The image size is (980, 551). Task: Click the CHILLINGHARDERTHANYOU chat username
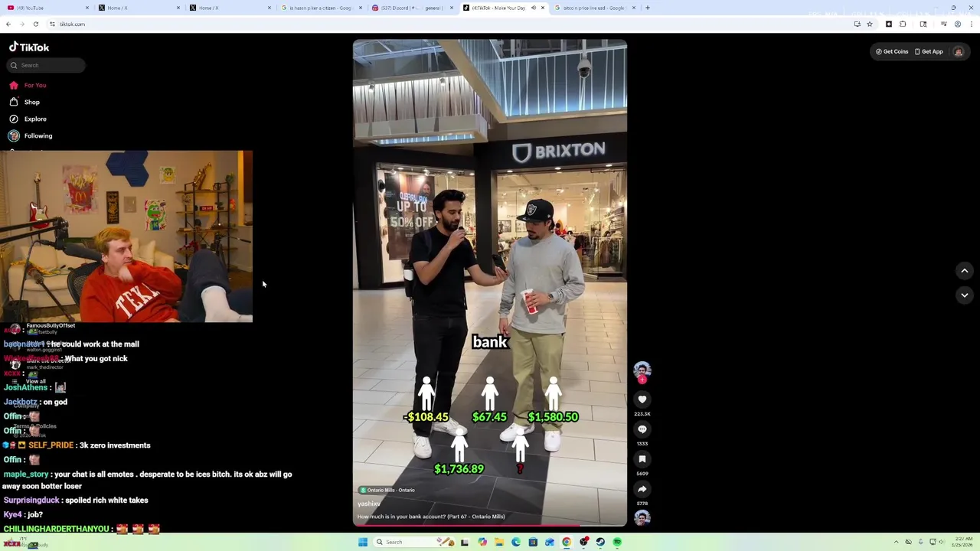[x=57, y=529]
